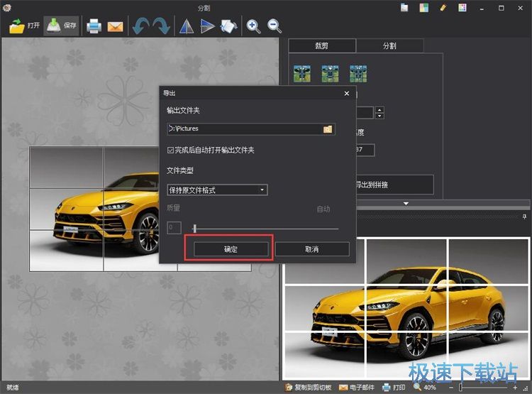Click the status bar zoom slider handle
This screenshot has width=532, height=394.
tap(461, 388)
